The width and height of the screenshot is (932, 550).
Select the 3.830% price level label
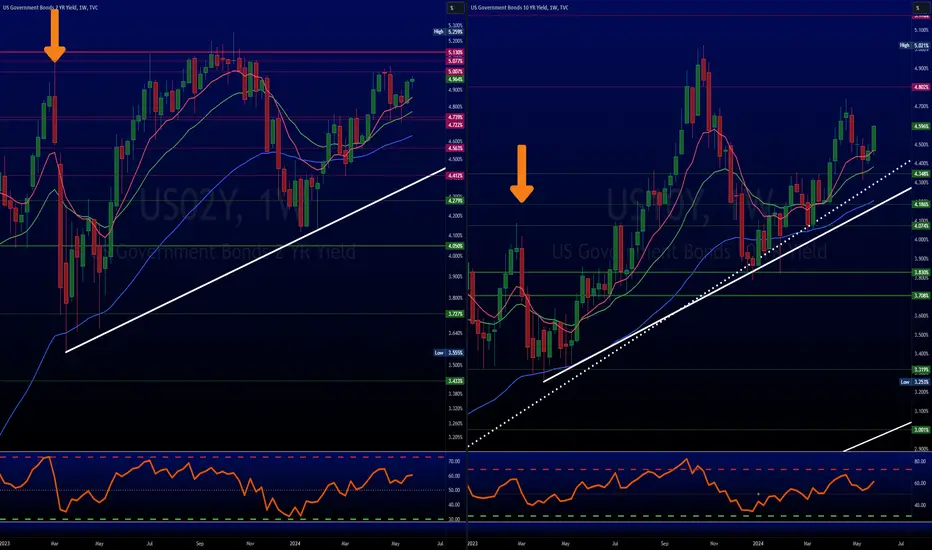pyautogui.click(x=921, y=272)
